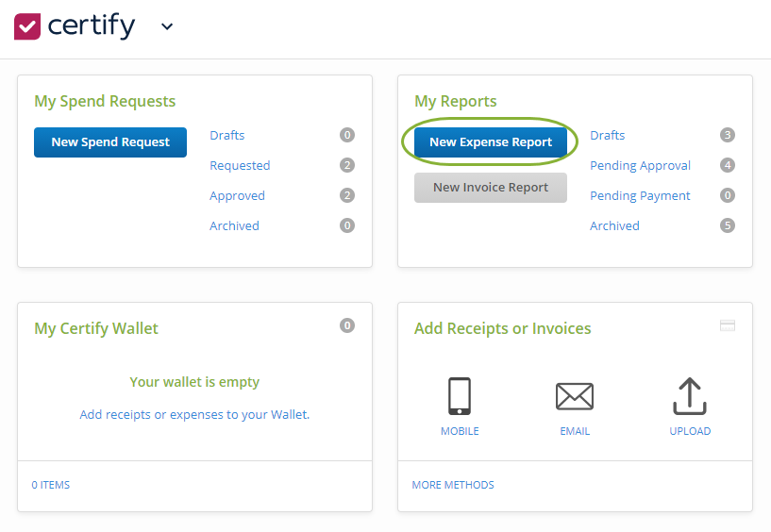Image resolution: width=771 pixels, height=532 pixels.
Task: Click the Mobile phone icon
Action: point(460,396)
